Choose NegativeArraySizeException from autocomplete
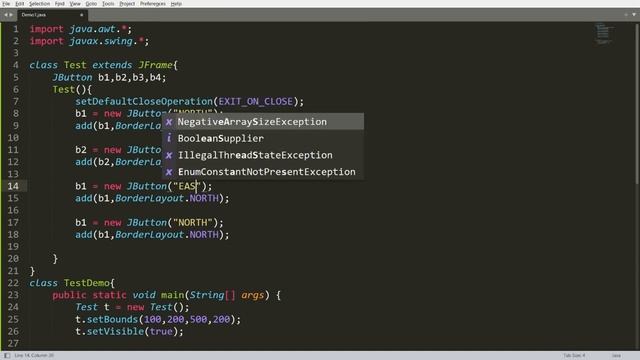The height and width of the screenshot is (360, 640). [263, 122]
